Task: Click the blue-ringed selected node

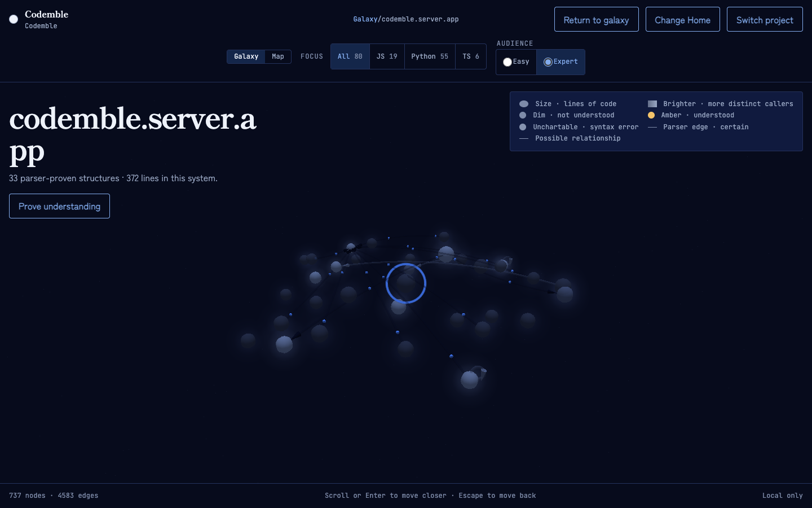Action: click(x=406, y=283)
